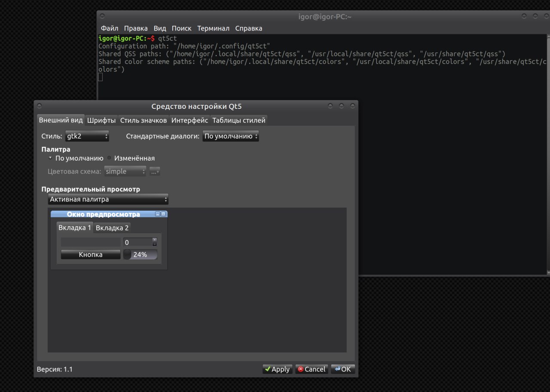Minimize the terminal window
Viewport: 550px width, 392px height.
(x=524, y=16)
